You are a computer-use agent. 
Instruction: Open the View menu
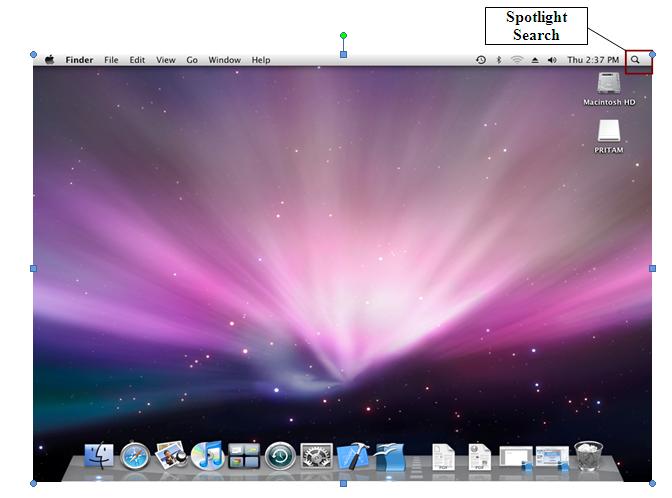tap(165, 60)
